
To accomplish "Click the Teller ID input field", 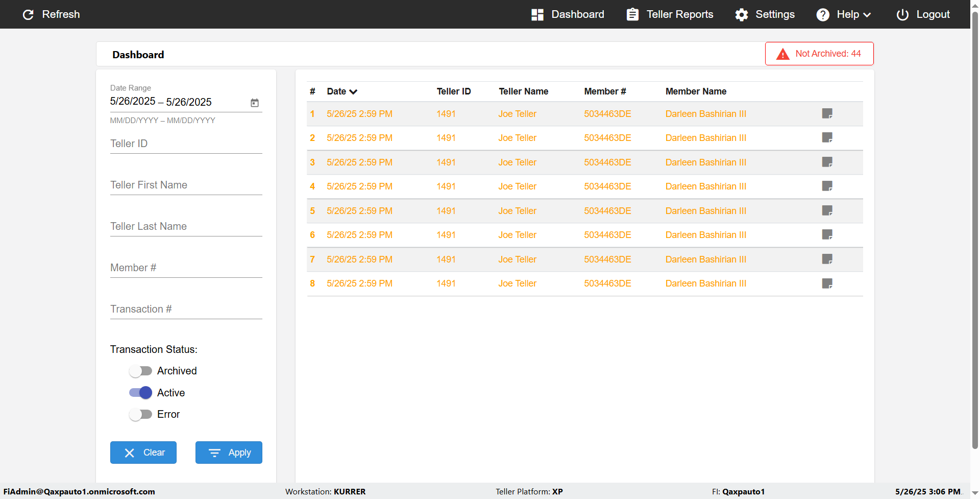I will point(186,144).
